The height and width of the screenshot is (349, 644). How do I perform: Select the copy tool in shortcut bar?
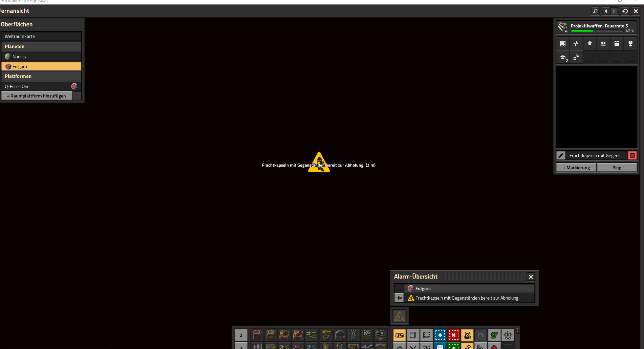413,335
